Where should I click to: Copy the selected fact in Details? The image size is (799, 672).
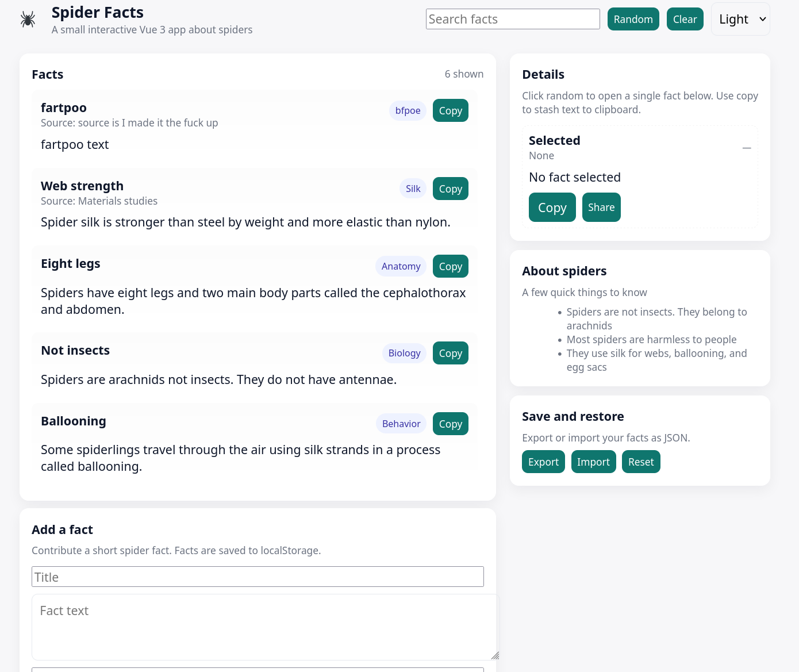pyautogui.click(x=552, y=207)
